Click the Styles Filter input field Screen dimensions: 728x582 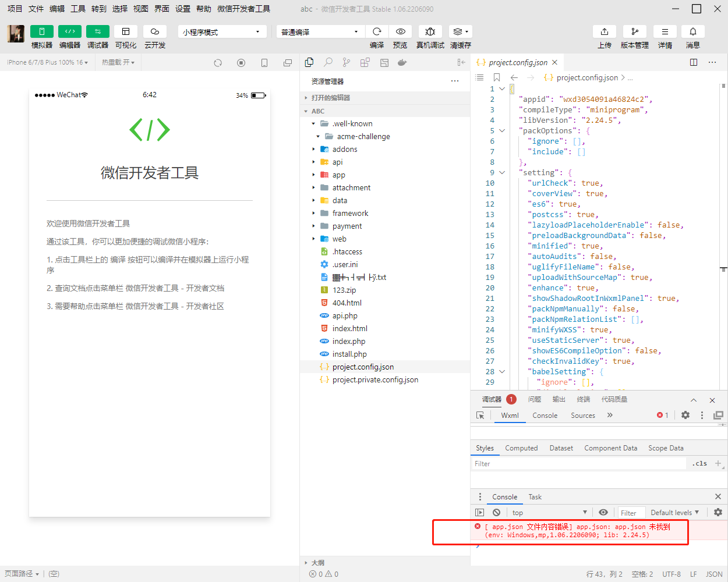[x=579, y=464]
